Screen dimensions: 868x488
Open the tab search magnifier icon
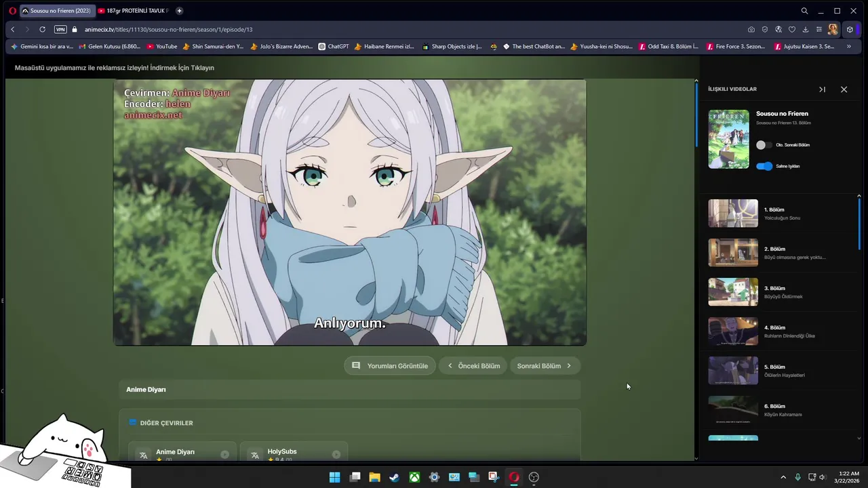click(804, 11)
